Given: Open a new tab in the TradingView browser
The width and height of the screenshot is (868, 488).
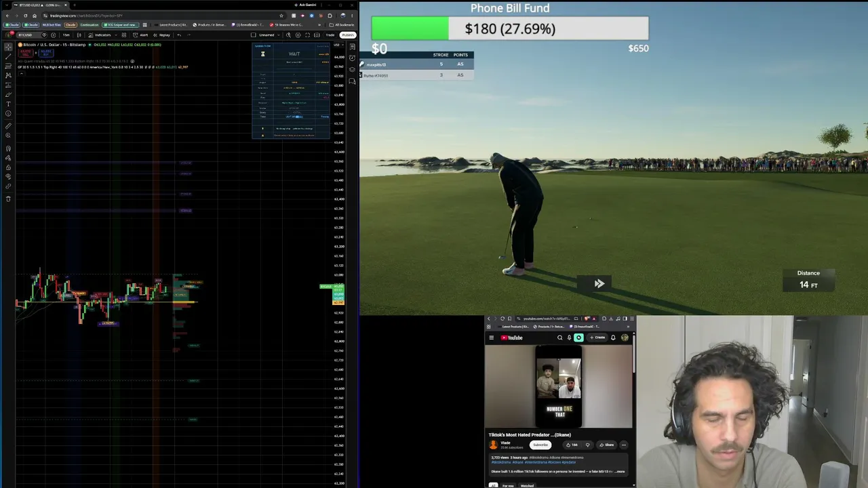Looking at the screenshot, I should tap(75, 5).
